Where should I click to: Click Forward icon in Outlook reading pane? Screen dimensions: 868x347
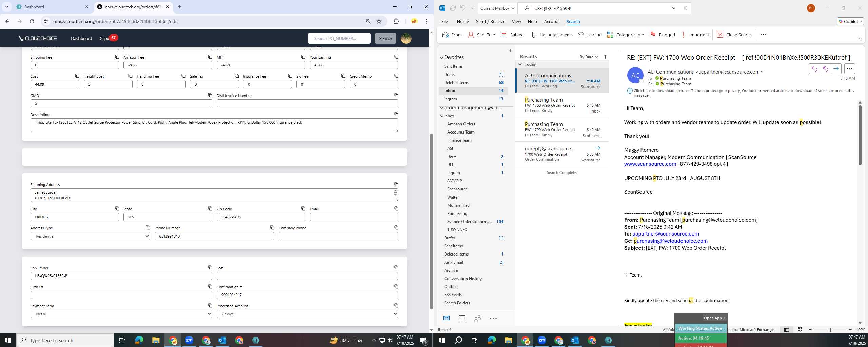click(x=836, y=69)
